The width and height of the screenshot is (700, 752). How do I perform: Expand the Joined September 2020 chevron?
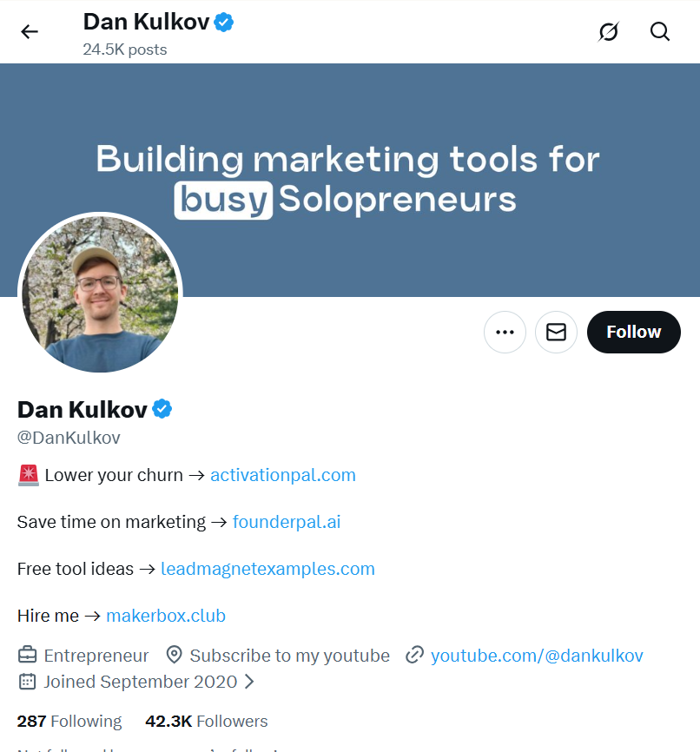[248, 682]
